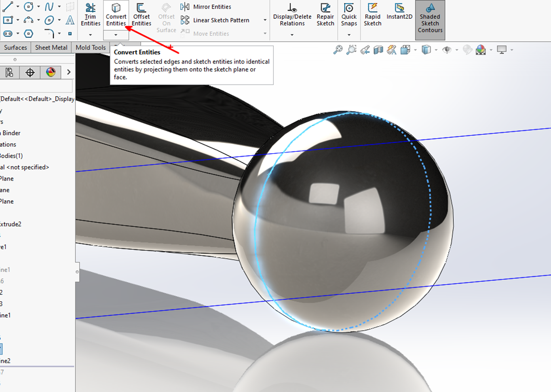Expand the Linear Sketch Pattern dropdown
Screen dimensions: 551x392
pos(265,20)
